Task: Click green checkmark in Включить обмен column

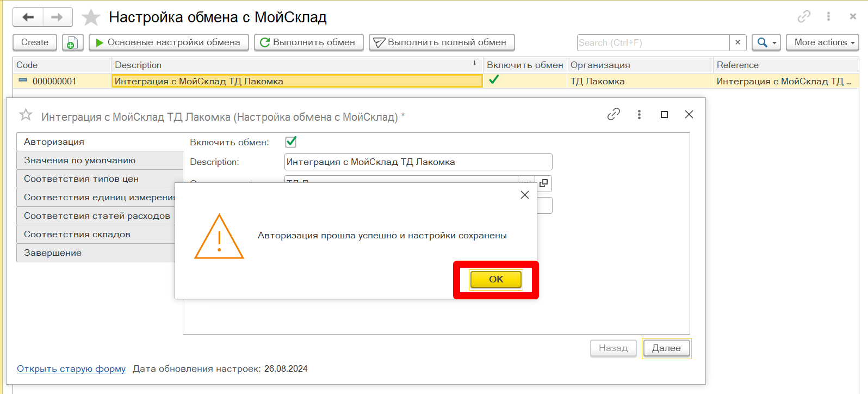Action: (x=494, y=80)
